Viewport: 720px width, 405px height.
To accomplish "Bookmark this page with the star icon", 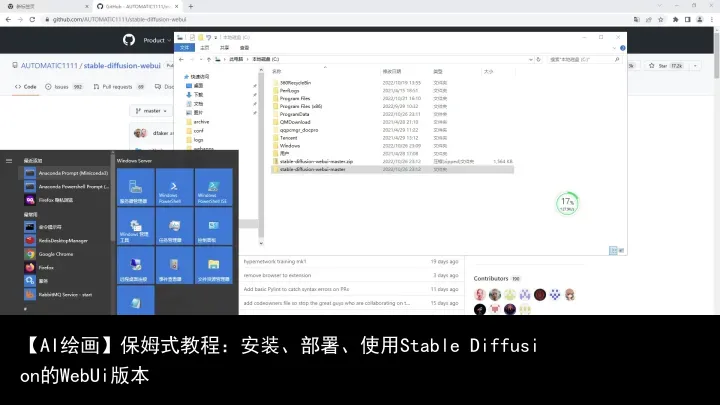I will click(661, 19).
